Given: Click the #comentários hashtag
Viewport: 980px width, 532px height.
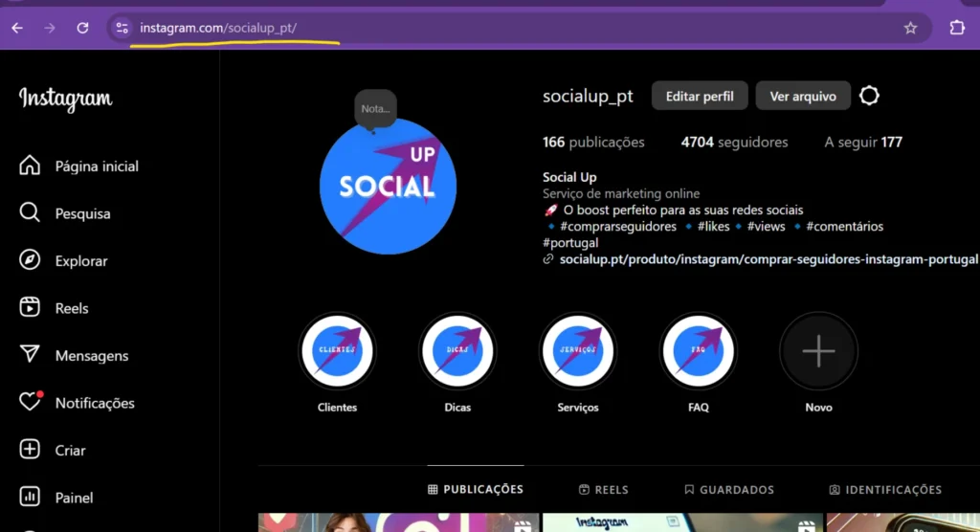Looking at the screenshot, I should (x=844, y=227).
